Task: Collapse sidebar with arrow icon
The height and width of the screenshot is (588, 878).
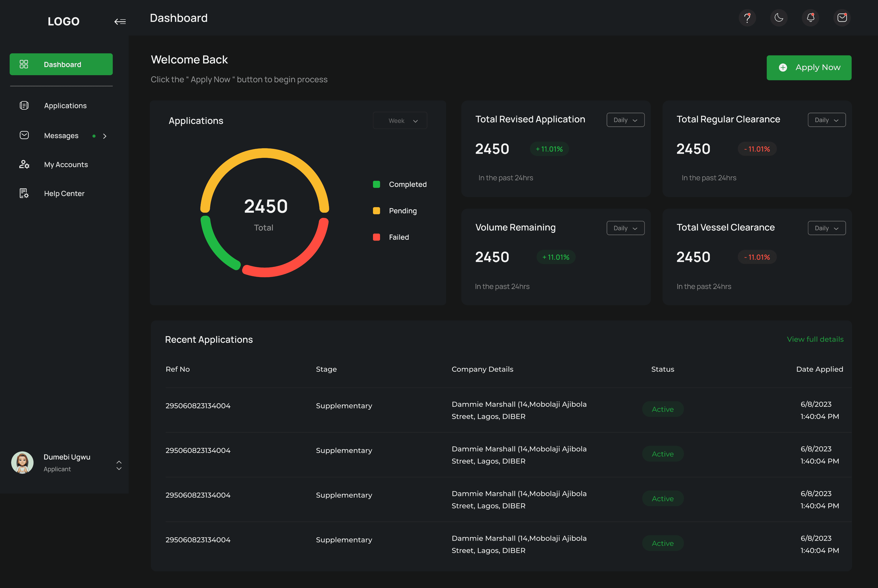Action: pos(120,22)
